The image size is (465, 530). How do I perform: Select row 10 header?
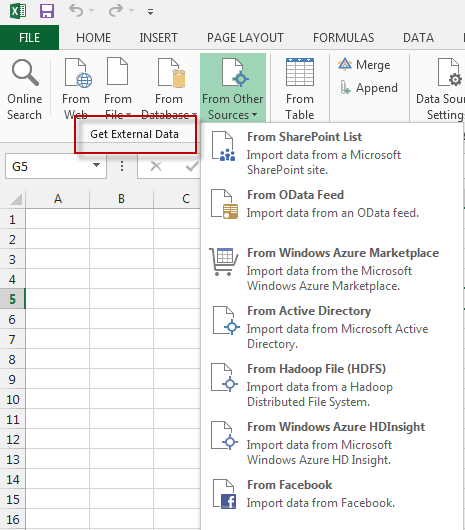coord(13,400)
